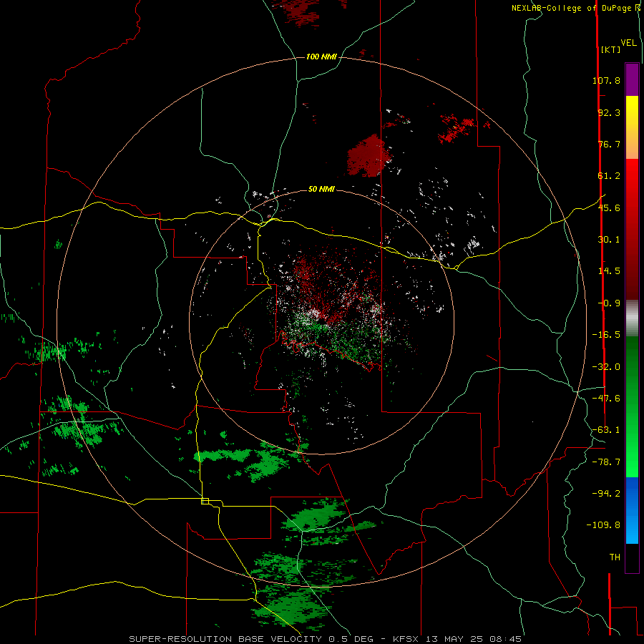The width and height of the screenshot is (644, 644).
Task: Select the -32.0 scale value
Action: tap(606, 367)
